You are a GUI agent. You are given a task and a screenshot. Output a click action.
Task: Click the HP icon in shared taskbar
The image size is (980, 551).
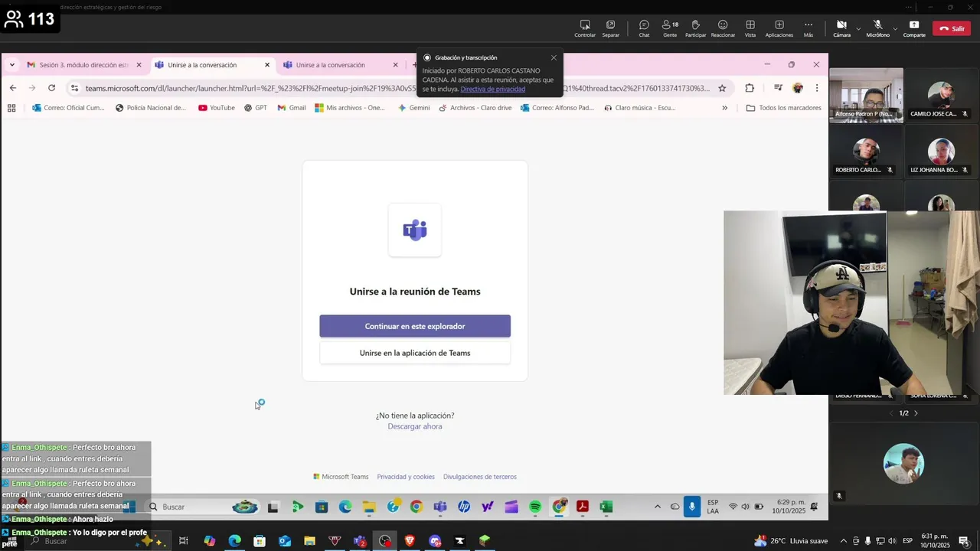pyautogui.click(x=464, y=507)
